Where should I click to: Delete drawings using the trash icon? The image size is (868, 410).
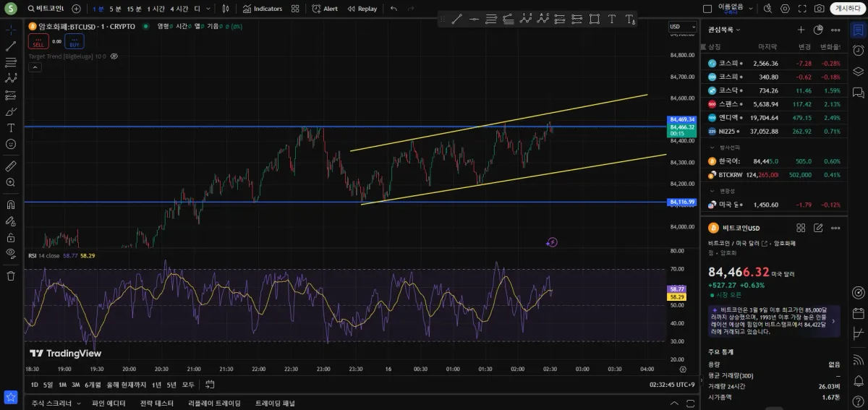(11, 276)
